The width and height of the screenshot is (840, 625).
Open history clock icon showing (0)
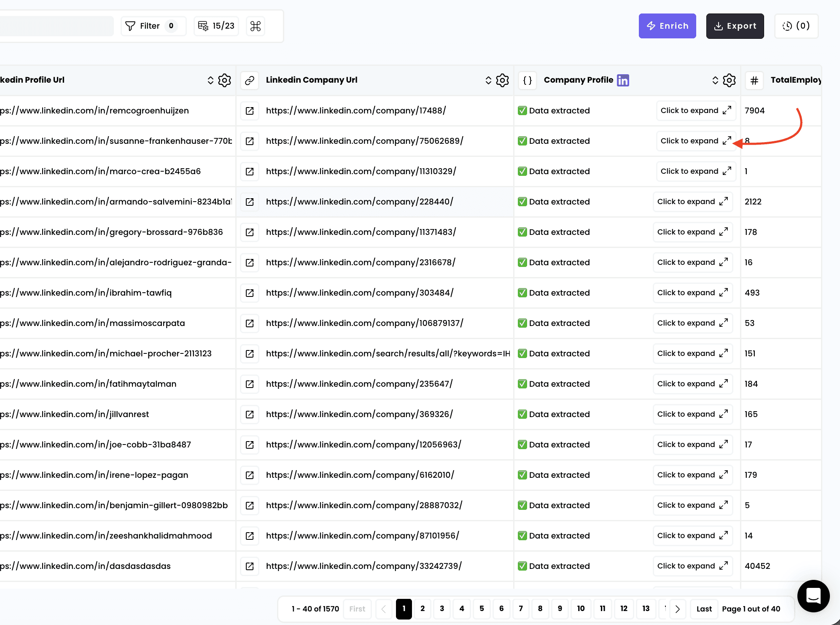[x=796, y=26]
